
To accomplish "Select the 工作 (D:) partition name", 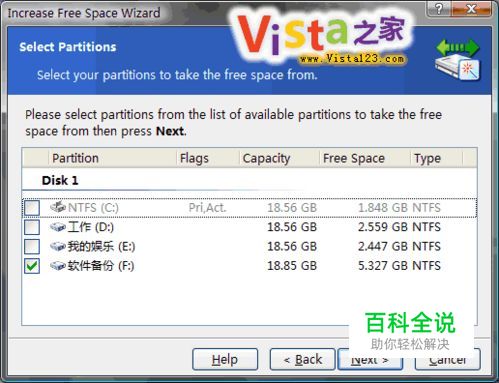I will [x=91, y=227].
